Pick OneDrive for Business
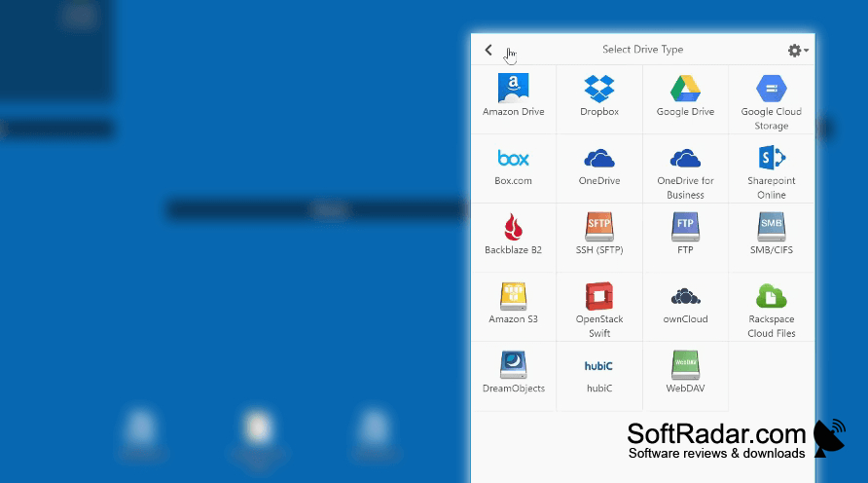868x483 pixels. [685, 168]
